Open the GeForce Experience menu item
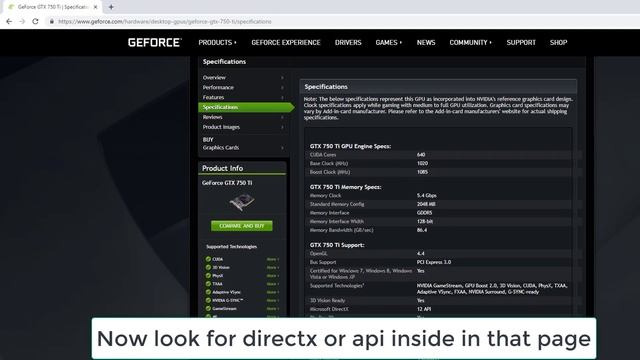640x360 pixels. coord(286,42)
